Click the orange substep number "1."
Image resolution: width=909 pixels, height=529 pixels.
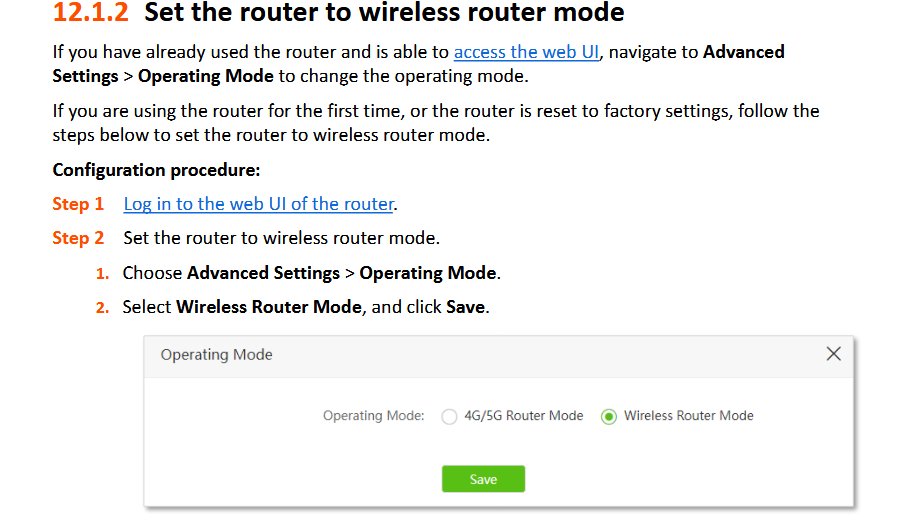(102, 273)
